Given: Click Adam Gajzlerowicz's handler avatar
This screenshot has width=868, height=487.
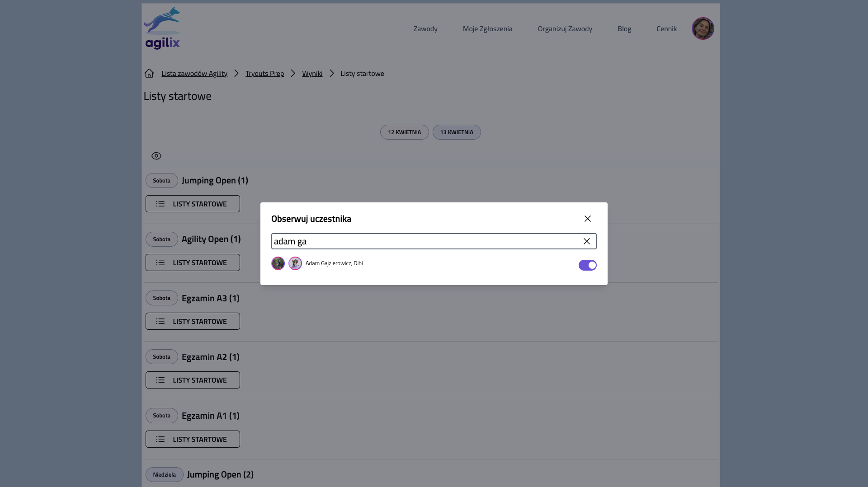Looking at the screenshot, I should click(278, 263).
